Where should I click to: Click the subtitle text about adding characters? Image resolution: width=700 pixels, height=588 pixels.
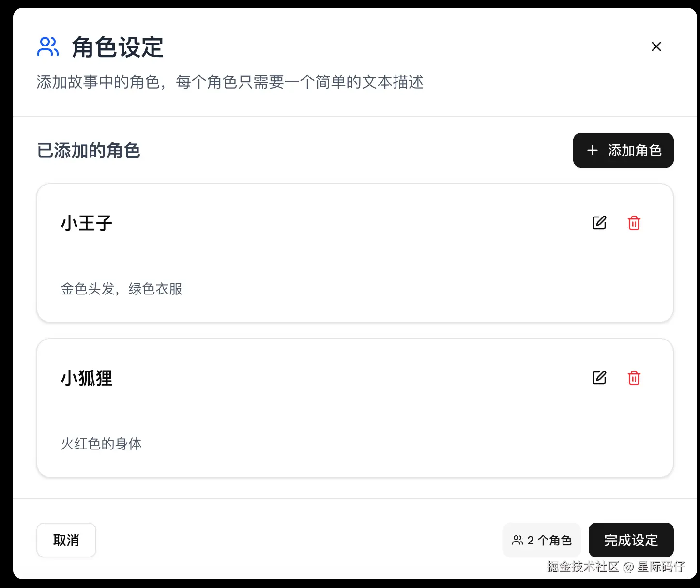coord(230,82)
